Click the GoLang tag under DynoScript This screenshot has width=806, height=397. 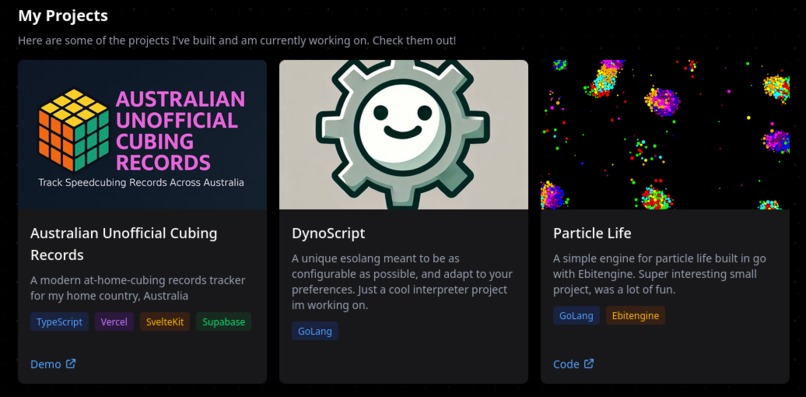[x=315, y=331]
